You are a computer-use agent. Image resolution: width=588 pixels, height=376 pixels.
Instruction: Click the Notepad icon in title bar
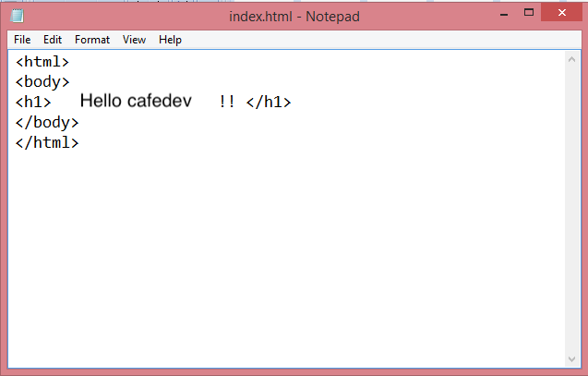click(x=18, y=16)
